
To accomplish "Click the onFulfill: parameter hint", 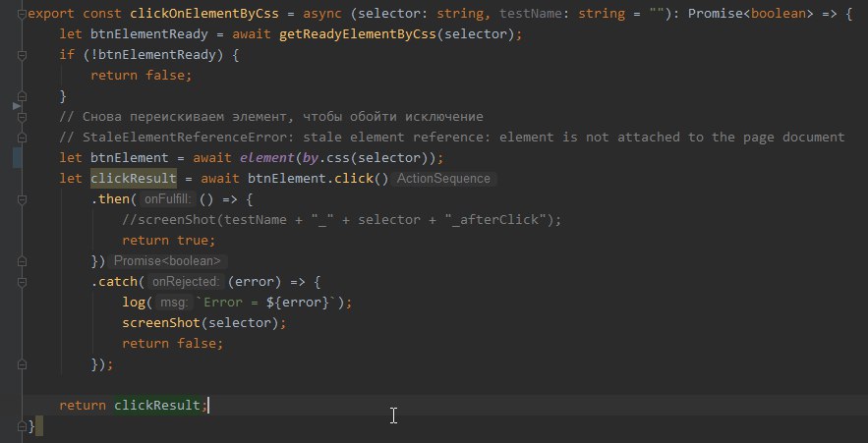I will pyautogui.click(x=167, y=199).
